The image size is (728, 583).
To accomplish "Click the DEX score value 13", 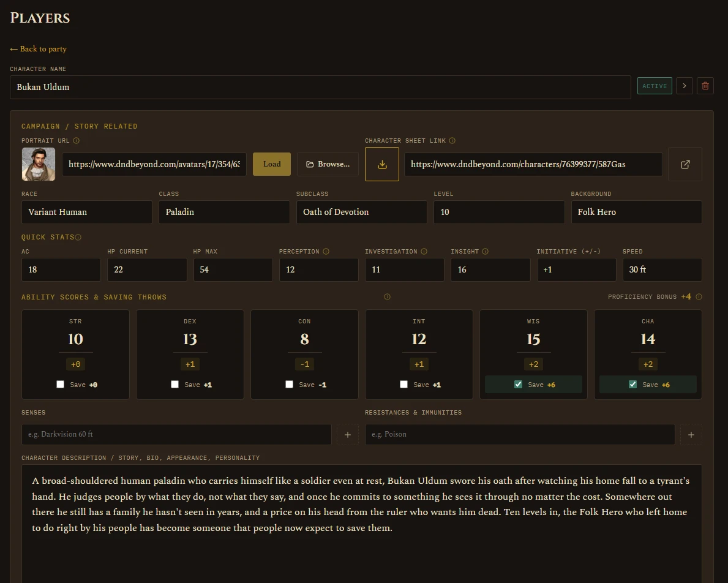I will coord(190,339).
